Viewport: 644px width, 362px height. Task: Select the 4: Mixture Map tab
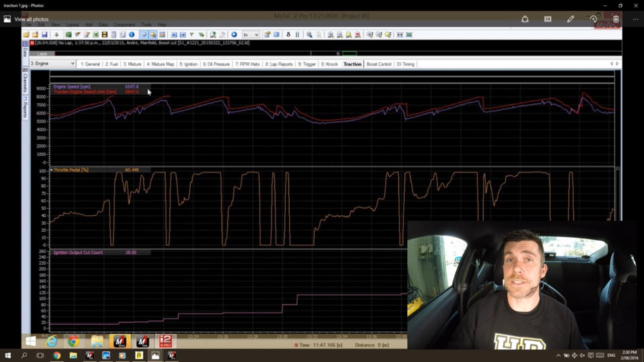click(x=160, y=64)
